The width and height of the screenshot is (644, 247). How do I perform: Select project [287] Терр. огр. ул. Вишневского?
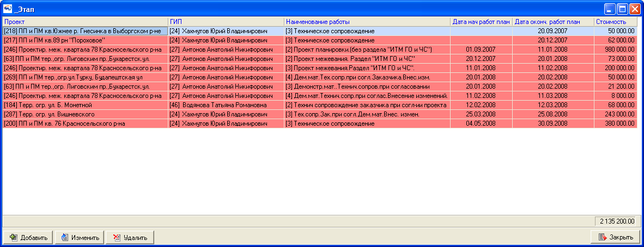(85, 114)
